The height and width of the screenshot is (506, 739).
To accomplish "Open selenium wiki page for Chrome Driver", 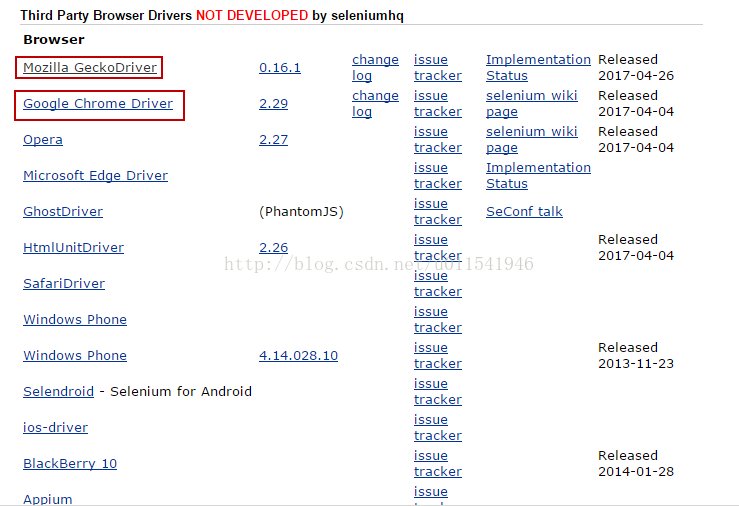I will (x=532, y=104).
